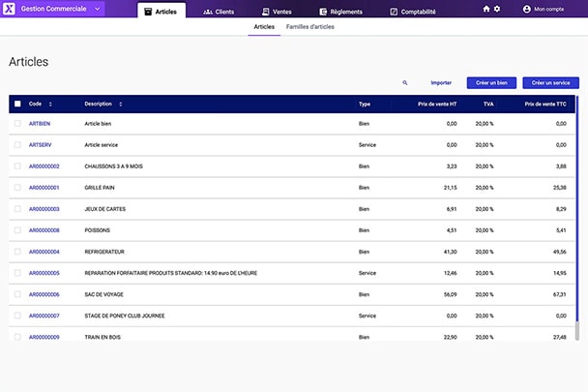The width and height of the screenshot is (588, 392).
Task: Open the Comptabilité tab
Action: [x=413, y=12]
